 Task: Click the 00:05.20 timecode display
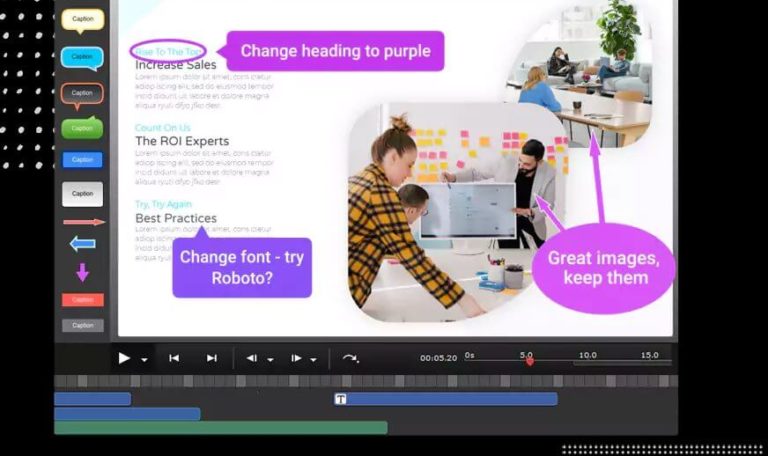tap(438, 358)
